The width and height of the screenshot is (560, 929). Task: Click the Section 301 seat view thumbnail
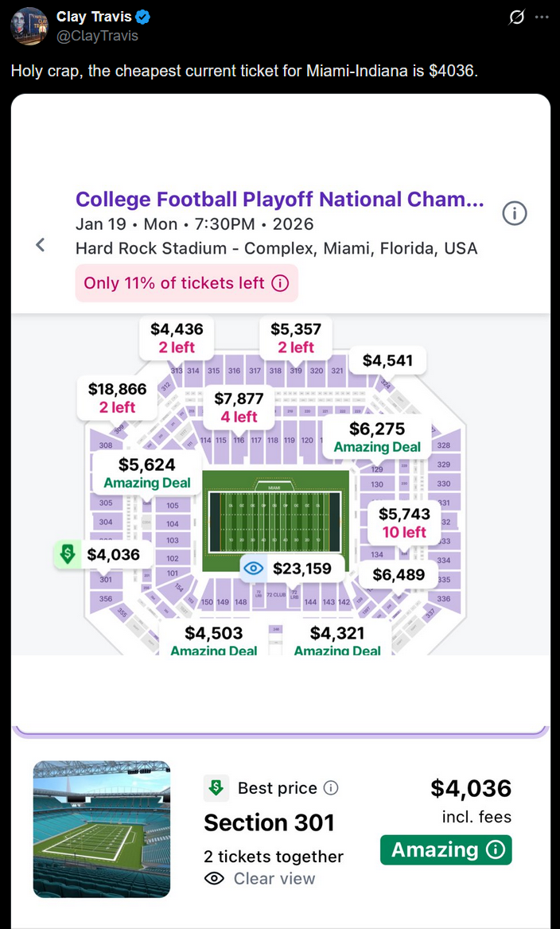102,829
